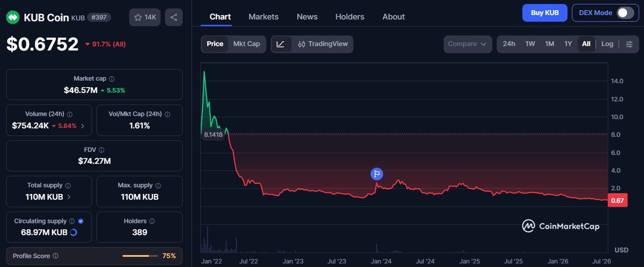Viewport: 644px width, 267px height.
Task: Open the Holders tab
Action: click(350, 17)
